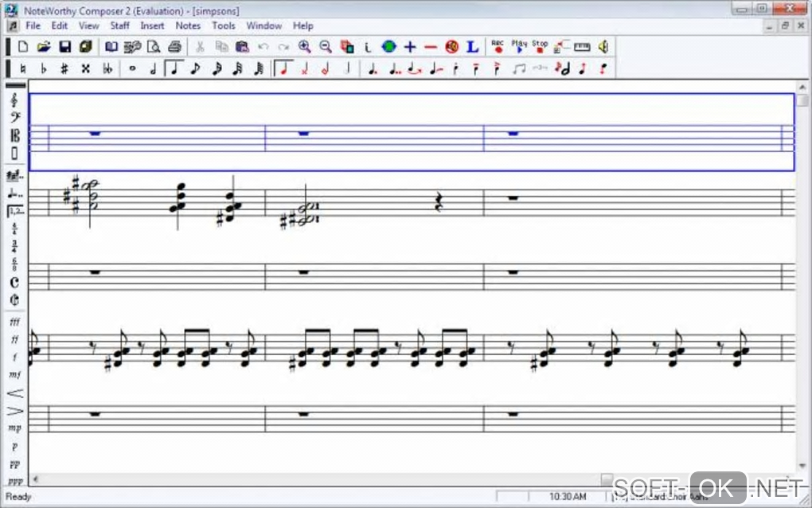Image resolution: width=812 pixels, height=508 pixels.
Task: Save the current score
Action: [x=64, y=47]
